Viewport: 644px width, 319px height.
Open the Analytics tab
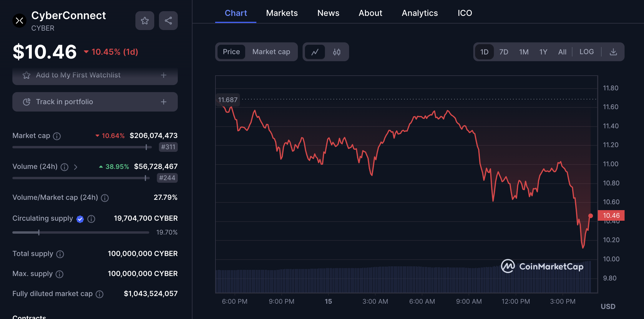tap(420, 13)
